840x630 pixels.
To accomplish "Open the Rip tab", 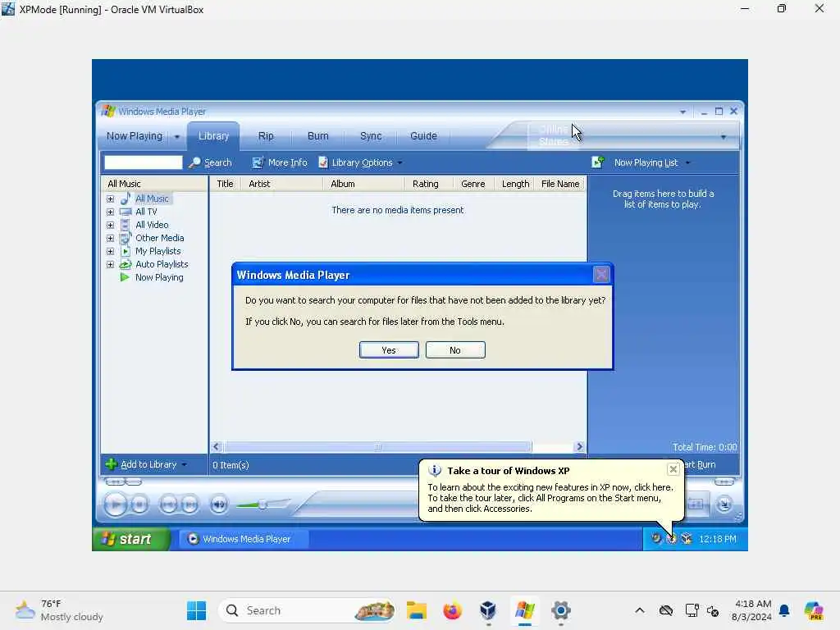I will click(266, 136).
